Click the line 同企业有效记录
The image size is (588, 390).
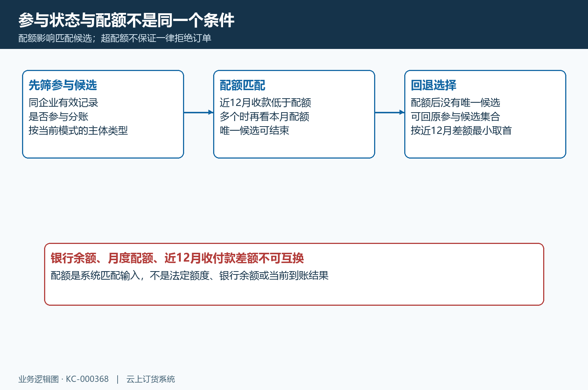pos(64,103)
